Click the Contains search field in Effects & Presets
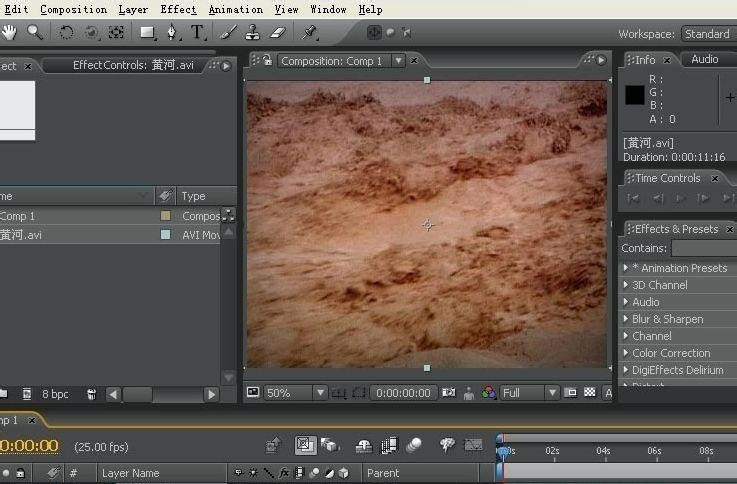737x484 pixels. [703, 248]
